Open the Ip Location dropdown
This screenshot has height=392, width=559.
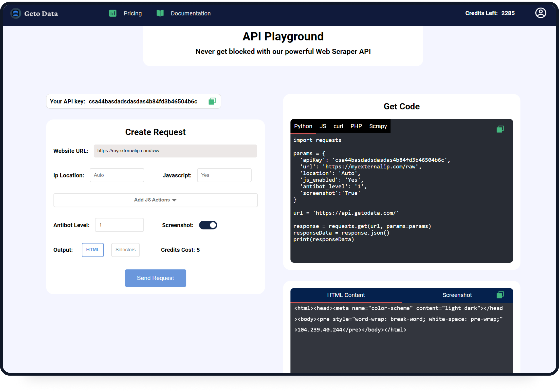coord(117,175)
